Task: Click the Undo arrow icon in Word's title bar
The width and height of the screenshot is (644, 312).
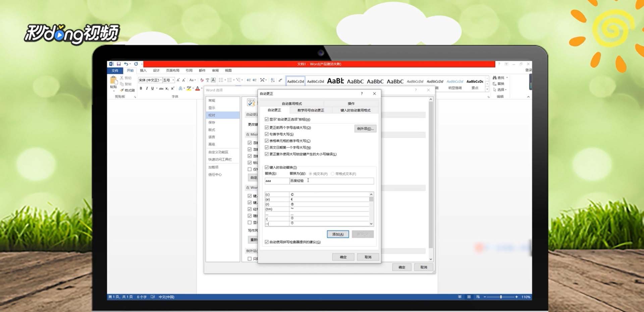Action: [126, 64]
